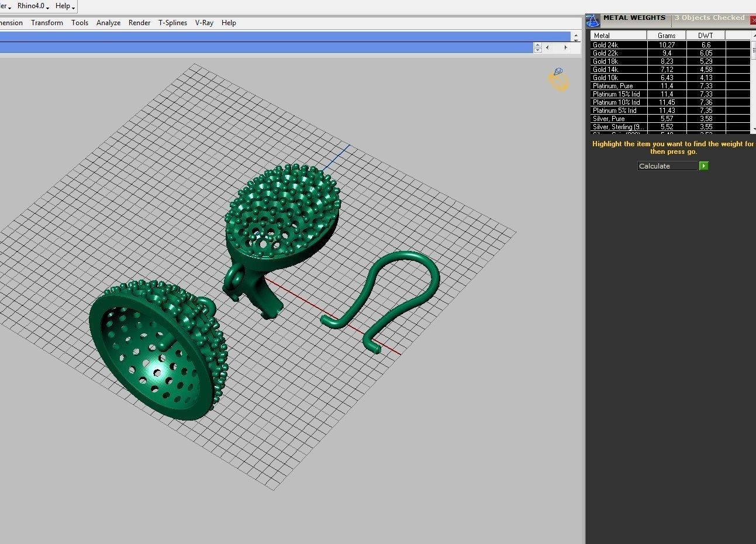Image resolution: width=756 pixels, height=544 pixels.
Task: Select the Gold 18k row
Action: (x=670, y=61)
